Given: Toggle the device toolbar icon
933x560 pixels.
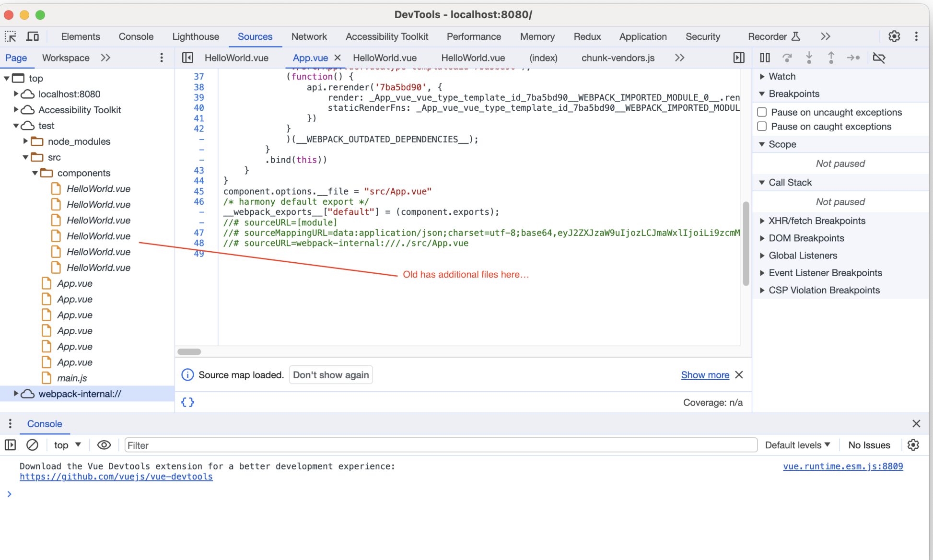Looking at the screenshot, I should (33, 36).
